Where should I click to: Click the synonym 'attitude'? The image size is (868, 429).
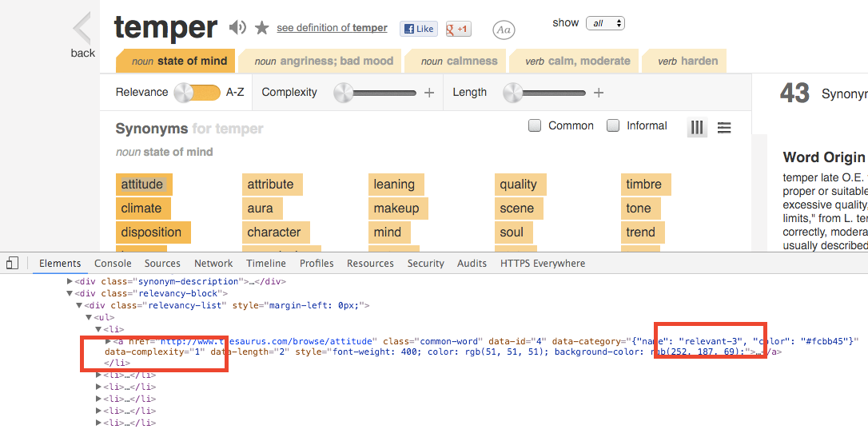coord(144,185)
